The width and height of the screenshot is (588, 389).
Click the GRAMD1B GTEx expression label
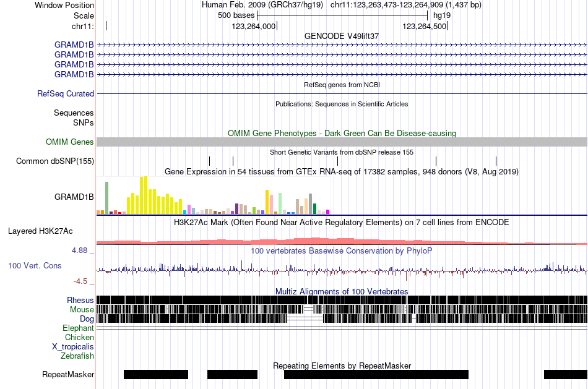pos(74,197)
